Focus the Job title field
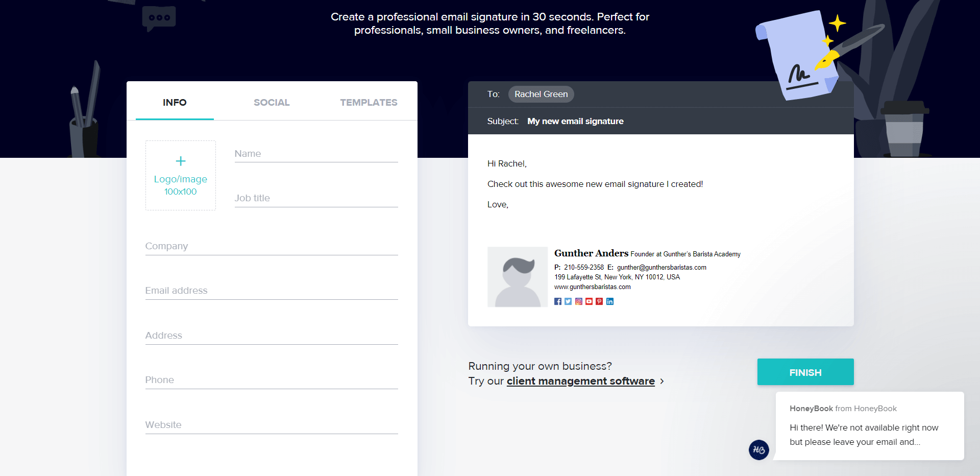Screen dimensions: 980x476 (316, 198)
